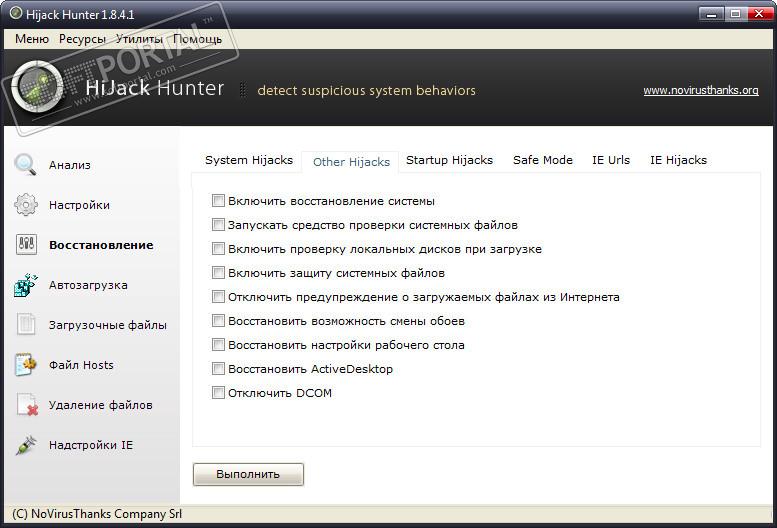Click the Загрузочные файлы document icon
The height and width of the screenshot is (528, 777).
26,325
